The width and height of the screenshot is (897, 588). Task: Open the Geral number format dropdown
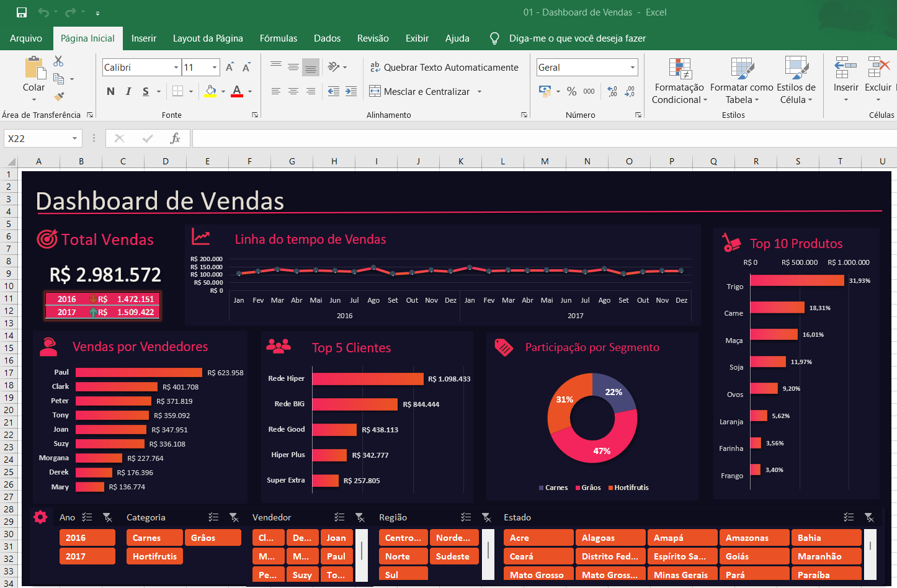(x=633, y=67)
